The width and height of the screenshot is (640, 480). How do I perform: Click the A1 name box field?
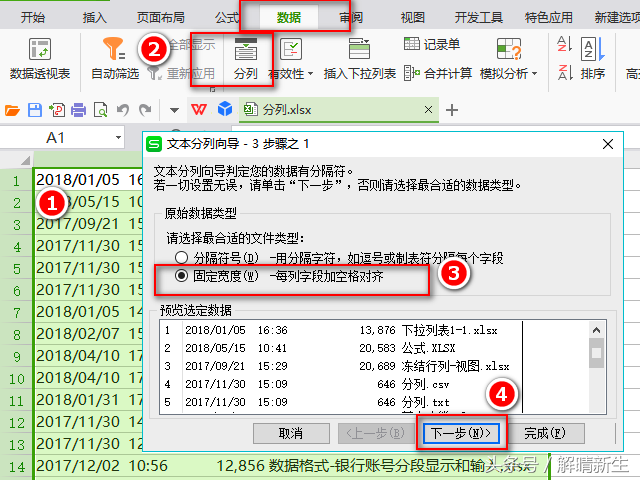click(x=56, y=138)
